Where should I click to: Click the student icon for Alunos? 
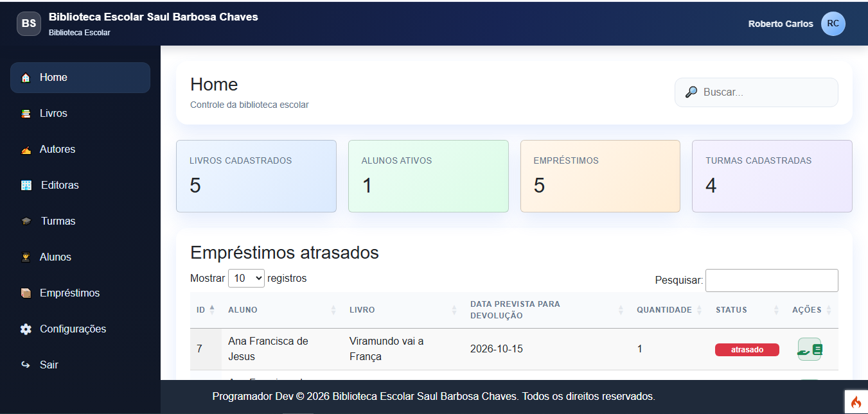(x=26, y=257)
